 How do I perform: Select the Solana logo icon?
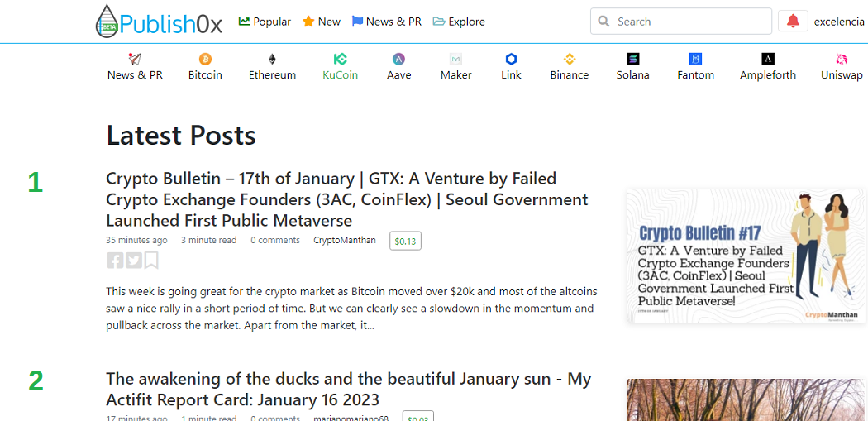tap(632, 59)
